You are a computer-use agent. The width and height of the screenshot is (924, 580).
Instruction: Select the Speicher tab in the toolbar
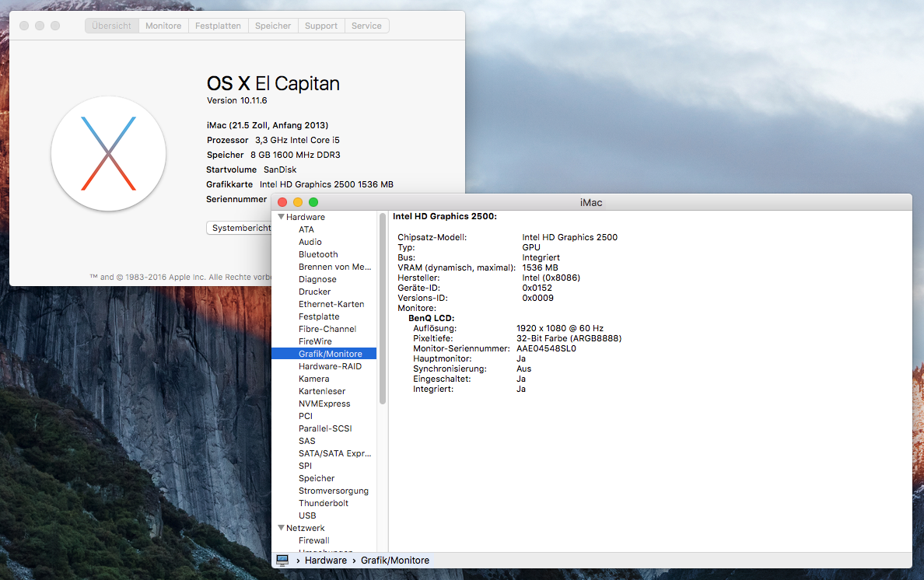273,26
